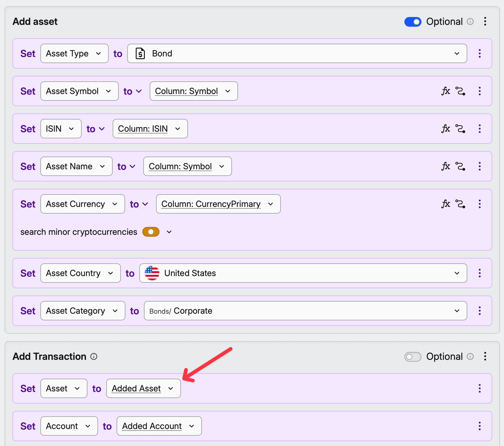Click the fx formula icon in Asset Name row
Image resolution: width=504 pixels, height=446 pixels.
coord(445,166)
